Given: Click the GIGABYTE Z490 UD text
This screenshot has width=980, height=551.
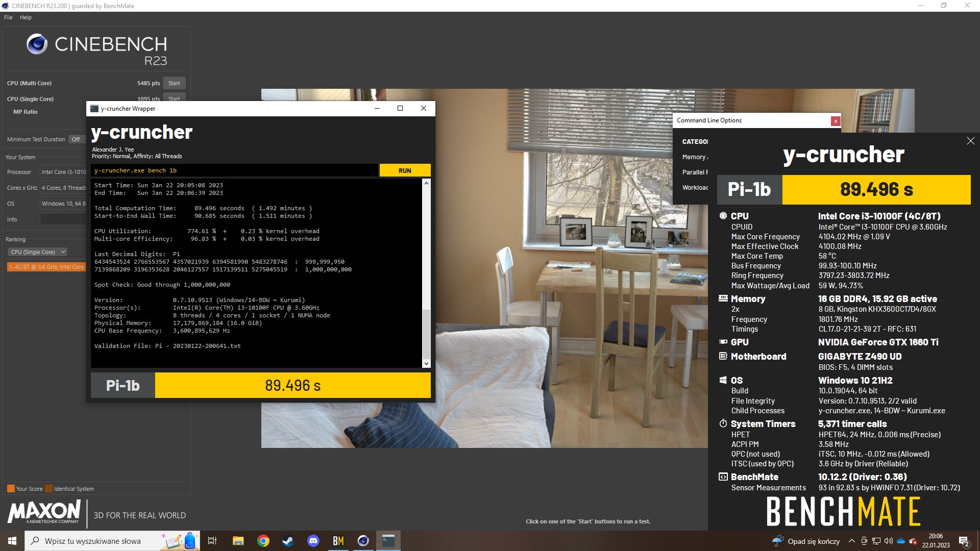Looking at the screenshot, I should 860,356.
